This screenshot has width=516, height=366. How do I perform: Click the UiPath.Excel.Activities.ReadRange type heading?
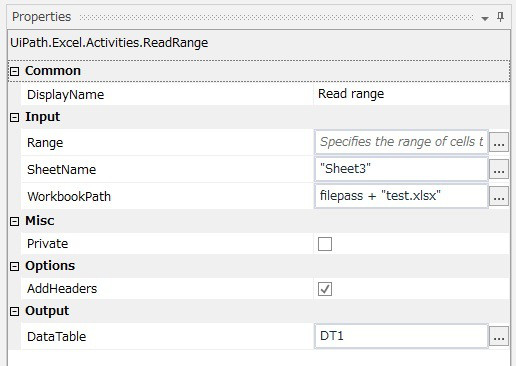click(x=109, y=43)
